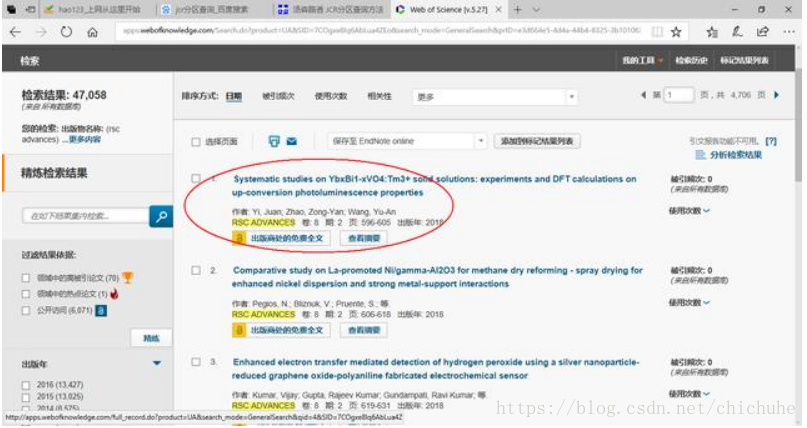
Task: Open Systematic studies on YbxBi1-xVO4 article title
Action: 434,186
